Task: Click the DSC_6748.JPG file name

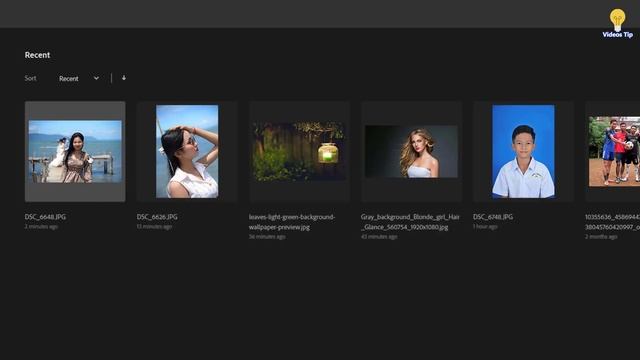Action: 493,217
